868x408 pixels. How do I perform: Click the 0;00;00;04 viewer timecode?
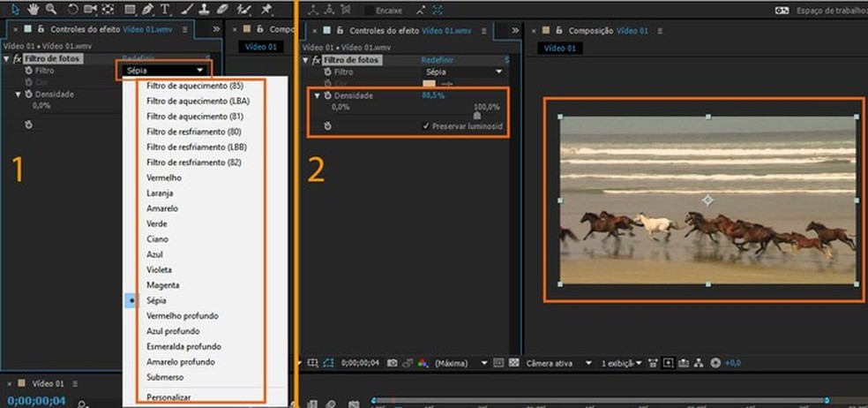point(361,363)
